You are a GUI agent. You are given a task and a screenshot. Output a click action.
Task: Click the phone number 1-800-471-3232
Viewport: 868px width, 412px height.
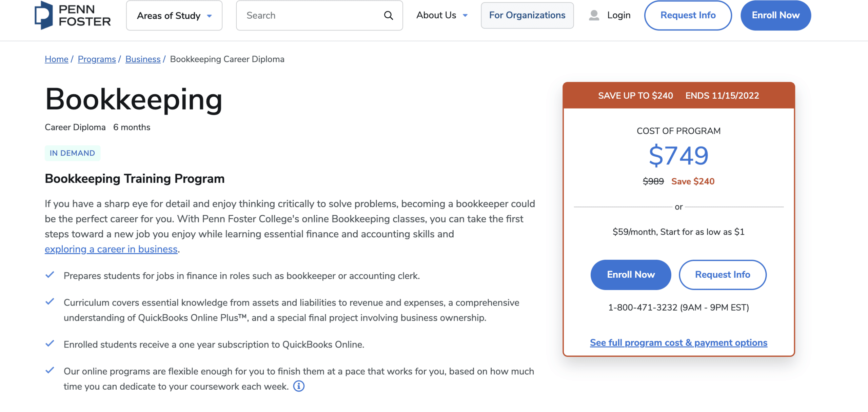(x=643, y=308)
